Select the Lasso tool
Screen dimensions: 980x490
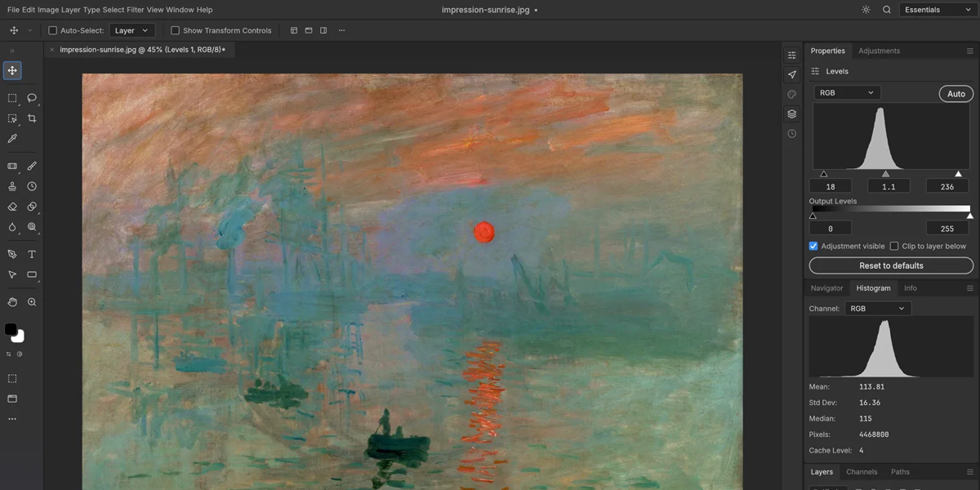pos(32,98)
